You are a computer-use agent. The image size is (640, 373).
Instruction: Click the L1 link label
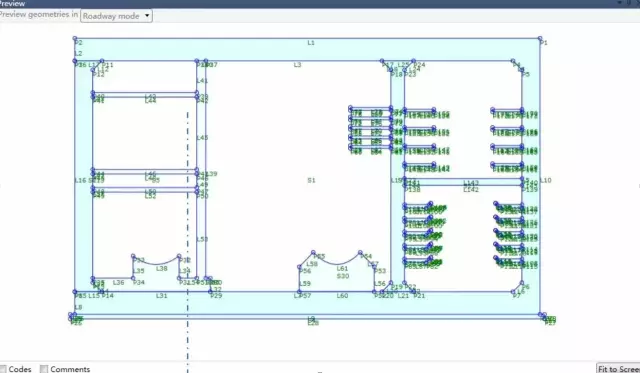coord(311,42)
